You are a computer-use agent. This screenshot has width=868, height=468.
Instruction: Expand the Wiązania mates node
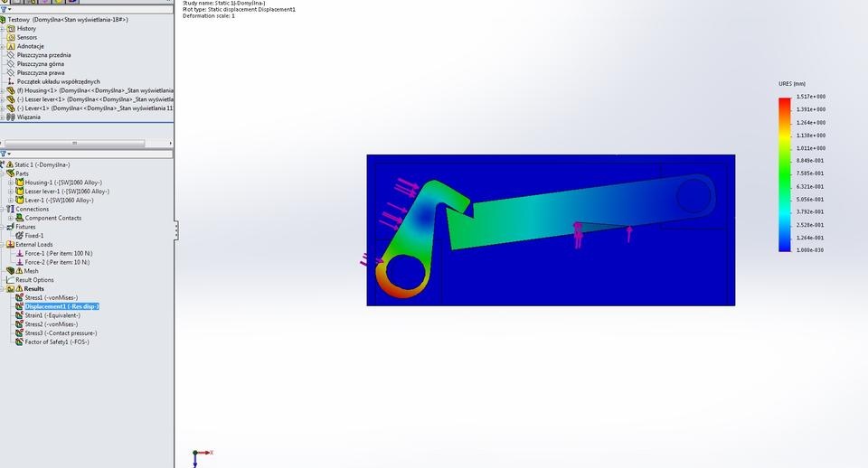2,117
